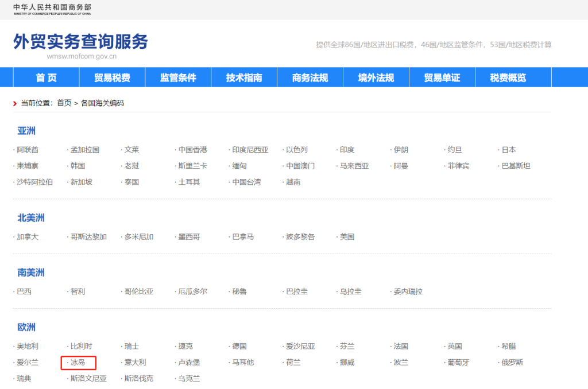Viewport: 588px width, 389px height.
Task: Open the 巴基斯坦 link
Action: pyautogui.click(x=516, y=166)
